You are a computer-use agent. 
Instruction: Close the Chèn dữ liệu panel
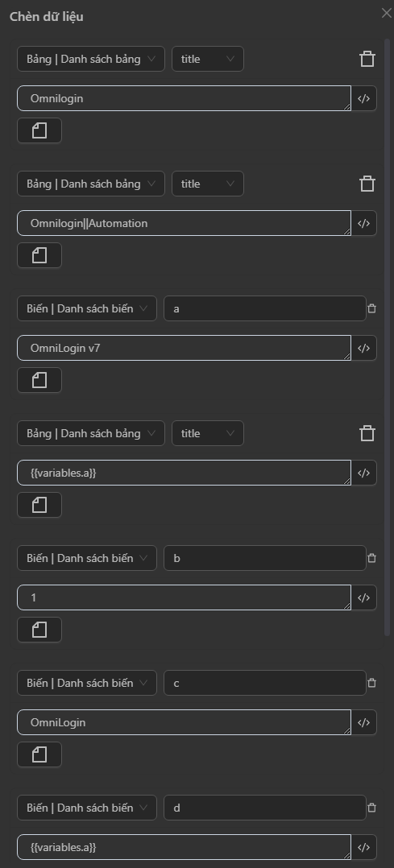click(386, 13)
